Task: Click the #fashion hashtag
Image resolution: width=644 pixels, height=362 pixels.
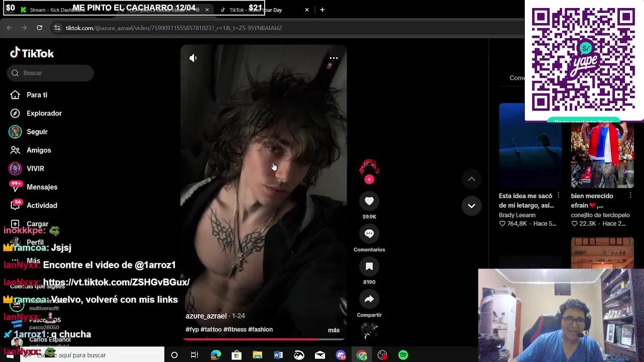Action: (x=260, y=330)
